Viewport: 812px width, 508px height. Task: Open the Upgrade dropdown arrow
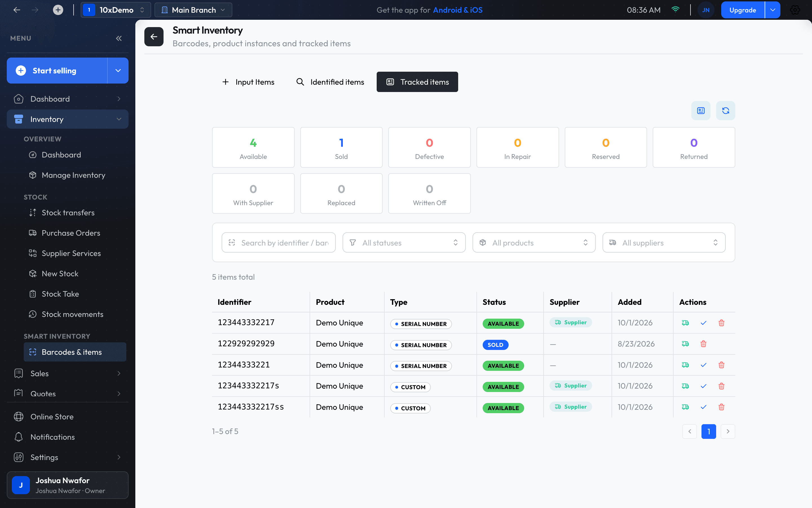(x=773, y=10)
